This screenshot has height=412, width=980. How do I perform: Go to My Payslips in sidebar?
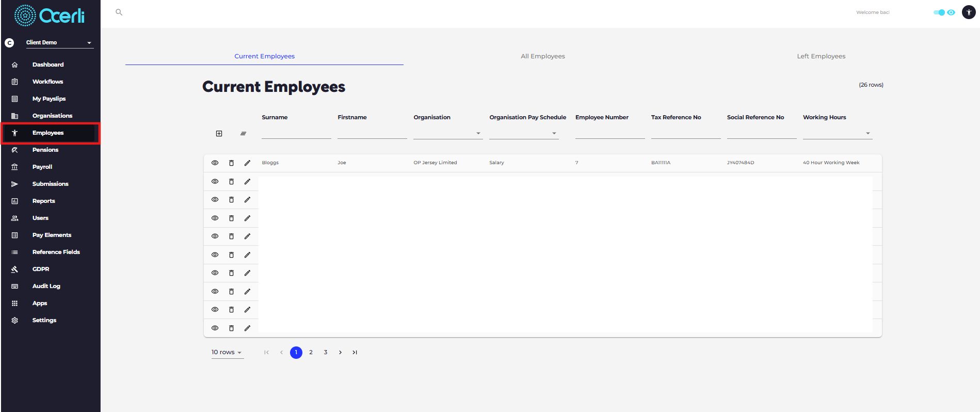coord(49,99)
